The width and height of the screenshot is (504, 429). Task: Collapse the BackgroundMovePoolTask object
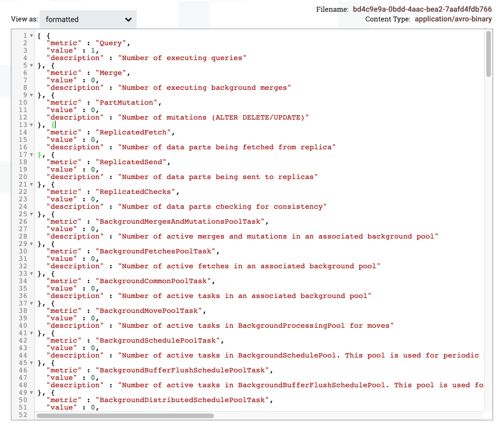pos(31,303)
